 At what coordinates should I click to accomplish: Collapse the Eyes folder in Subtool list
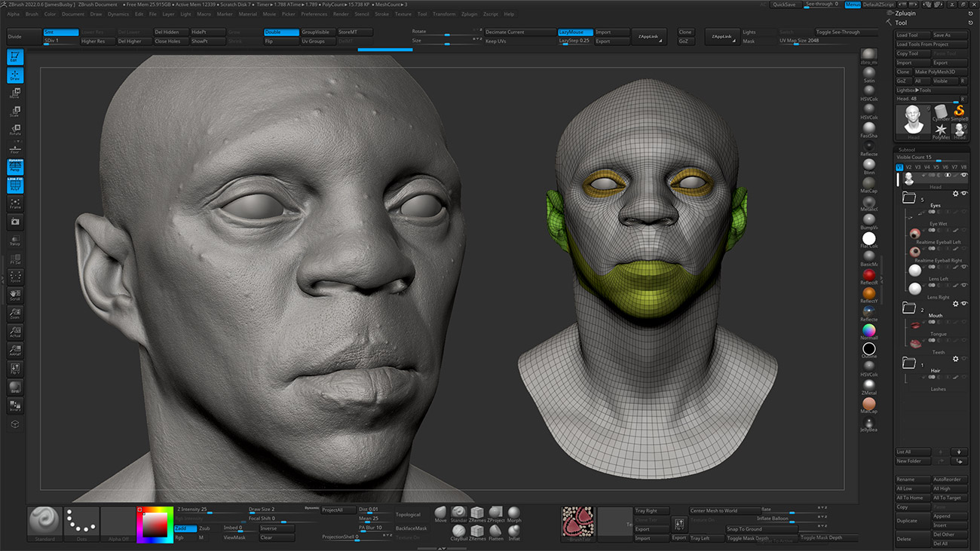tap(908, 198)
